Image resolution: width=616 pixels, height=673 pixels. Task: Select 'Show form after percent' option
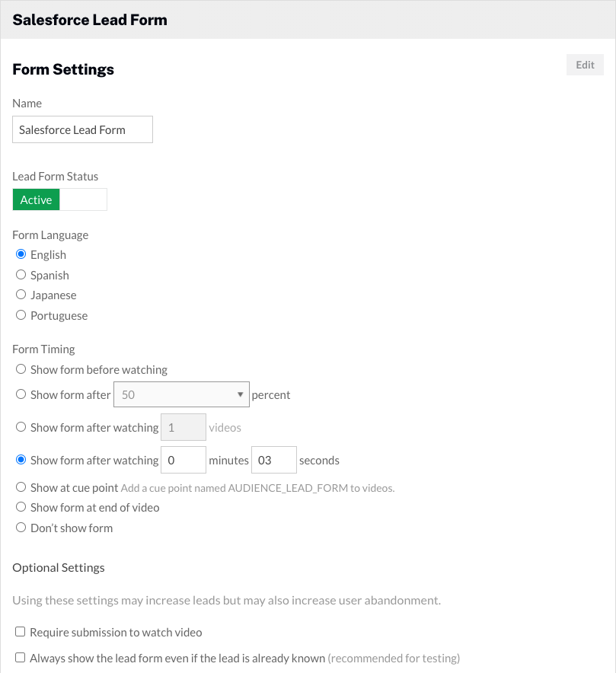tap(21, 394)
